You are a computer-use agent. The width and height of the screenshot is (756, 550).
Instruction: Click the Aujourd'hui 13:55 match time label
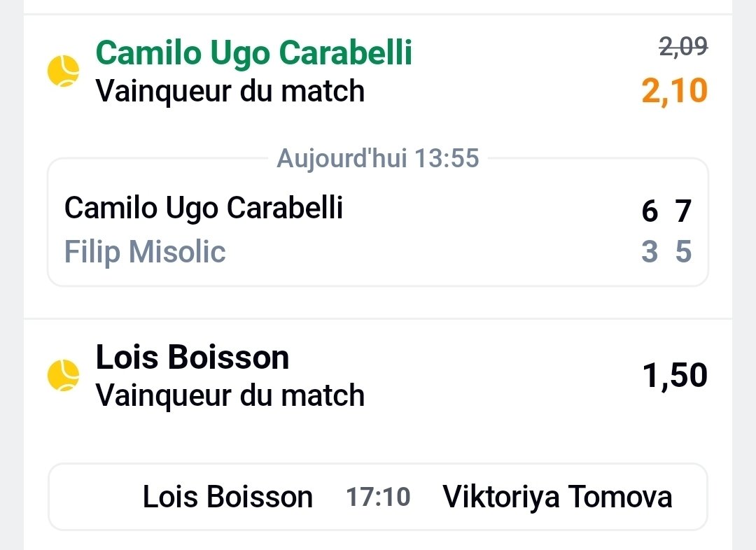378,158
